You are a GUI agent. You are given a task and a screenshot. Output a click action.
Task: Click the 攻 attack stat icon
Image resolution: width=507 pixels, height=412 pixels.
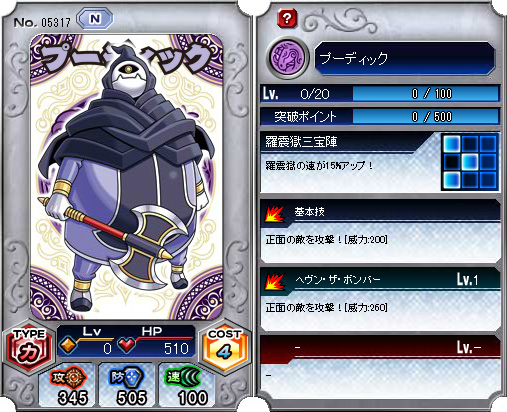click(69, 377)
